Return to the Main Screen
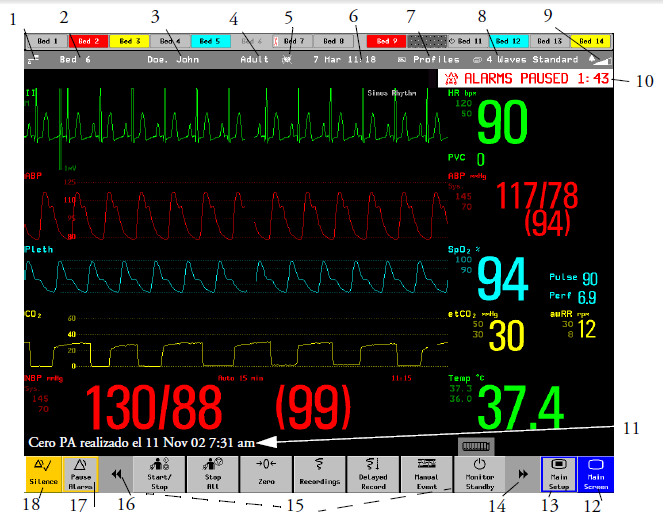This screenshot has width=663, height=525. point(595,474)
